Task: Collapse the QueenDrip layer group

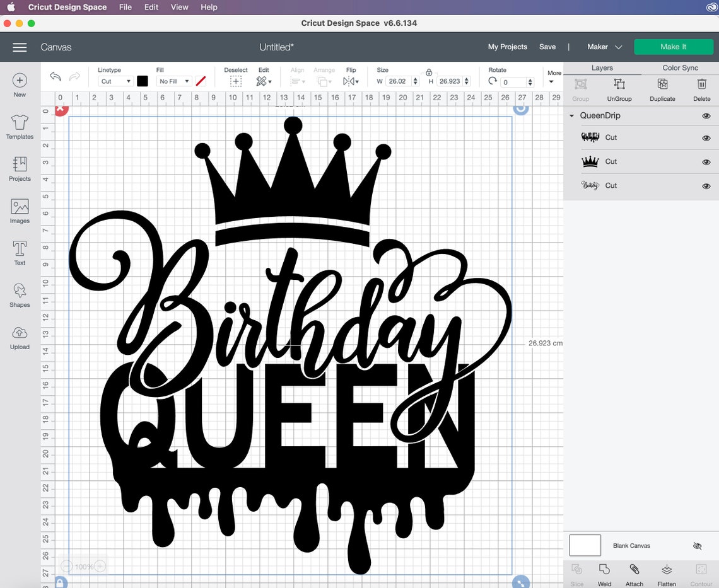Action: (x=571, y=116)
